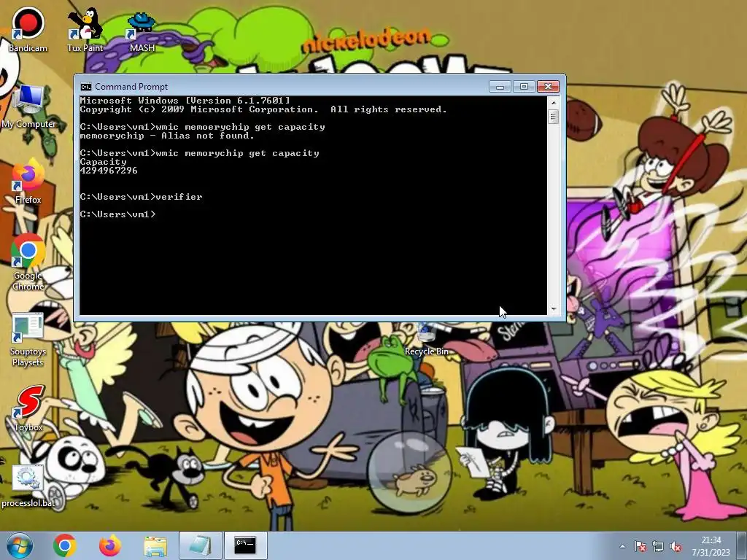Switch to the Notepad taskbar item
The width and height of the screenshot is (747, 560).
click(200, 545)
